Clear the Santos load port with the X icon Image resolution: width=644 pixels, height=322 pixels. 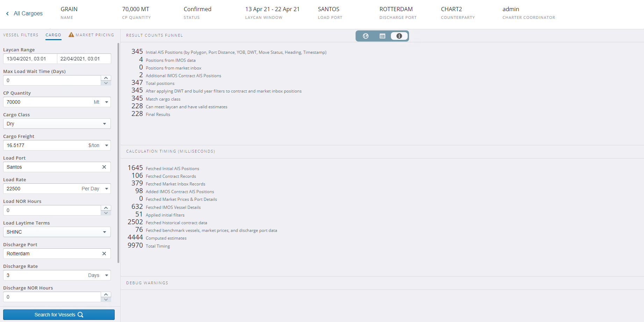coord(104,167)
